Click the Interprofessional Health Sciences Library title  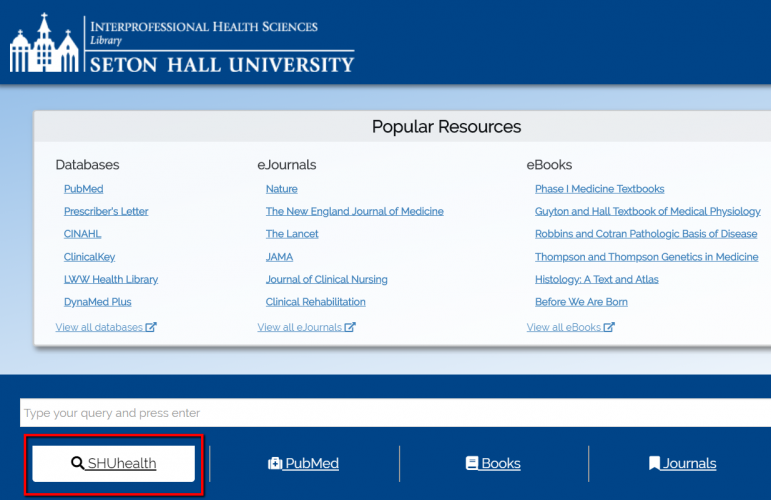pyautogui.click(x=204, y=32)
